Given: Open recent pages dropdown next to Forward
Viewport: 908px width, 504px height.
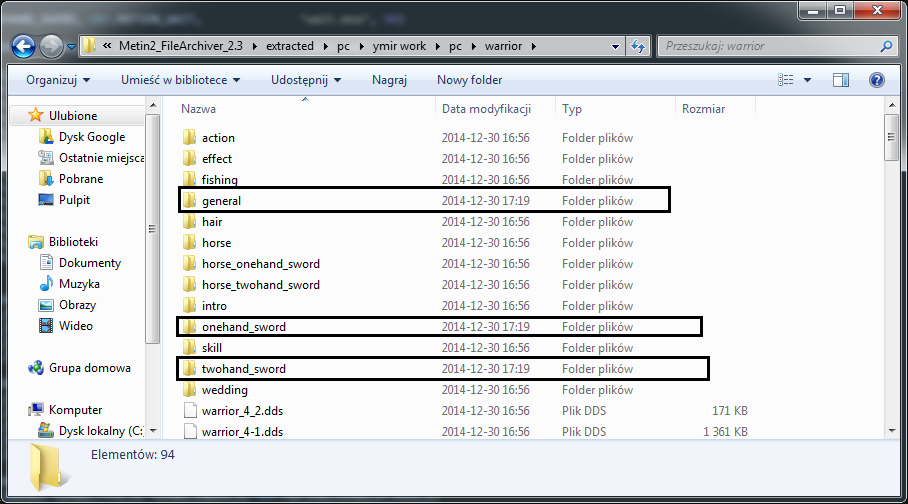Looking at the screenshot, I should [71, 47].
